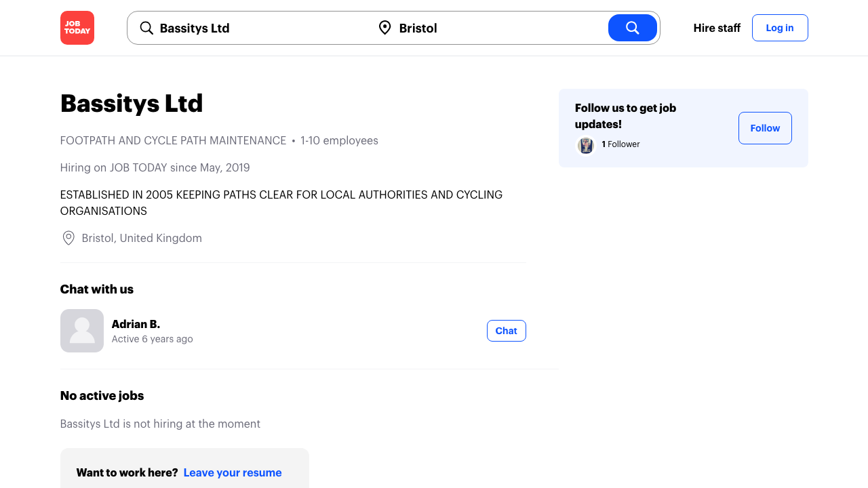Click the Bristol, United Kingdom location text
The width and height of the screenshot is (868, 488).
pos(142,238)
